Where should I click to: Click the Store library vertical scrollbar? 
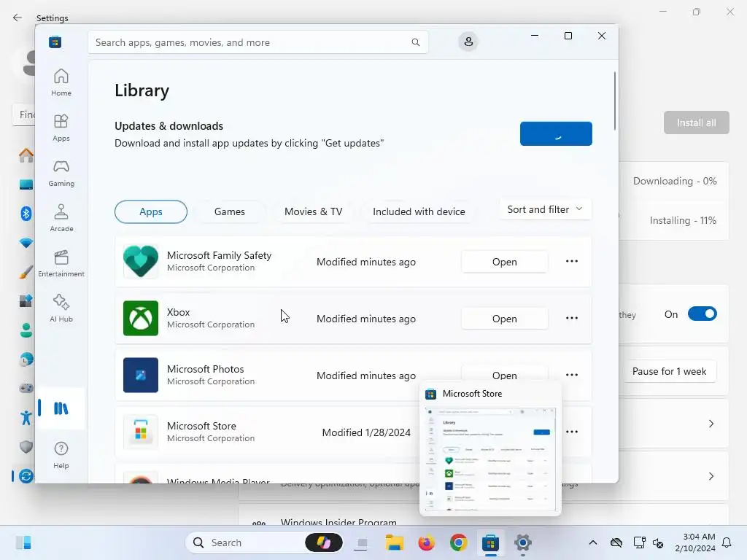point(614,101)
